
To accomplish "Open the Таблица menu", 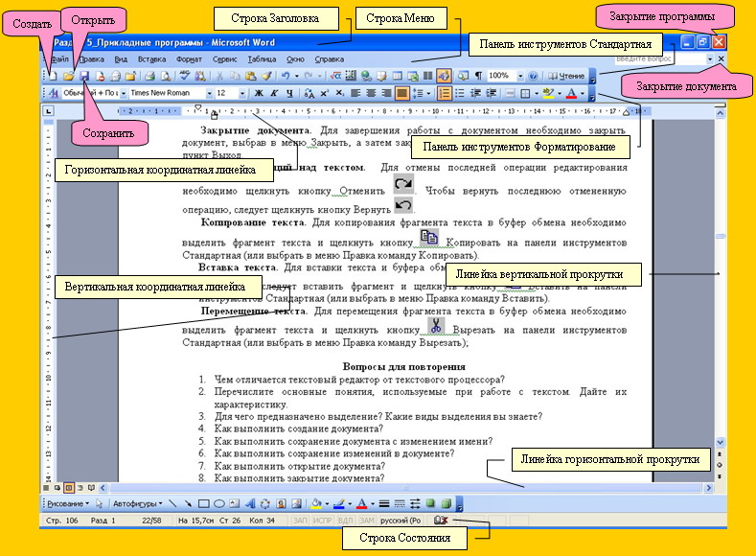I will click(262, 58).
